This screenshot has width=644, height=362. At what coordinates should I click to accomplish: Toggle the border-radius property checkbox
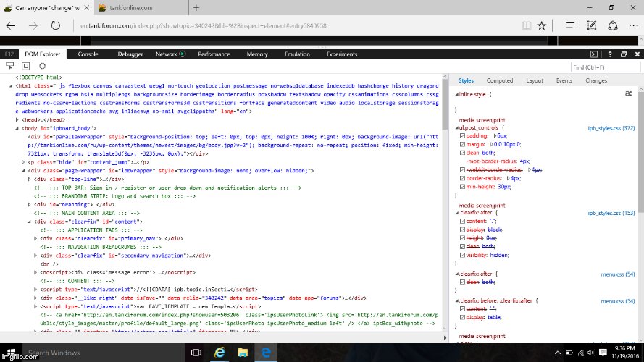pyautogui.click(x=462, y=177)
